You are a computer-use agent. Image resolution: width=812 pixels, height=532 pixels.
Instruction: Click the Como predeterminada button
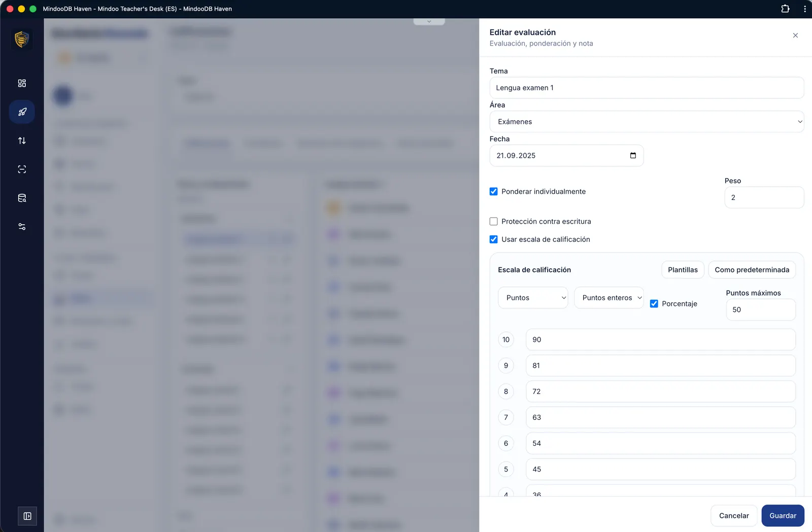coord(752,270)
